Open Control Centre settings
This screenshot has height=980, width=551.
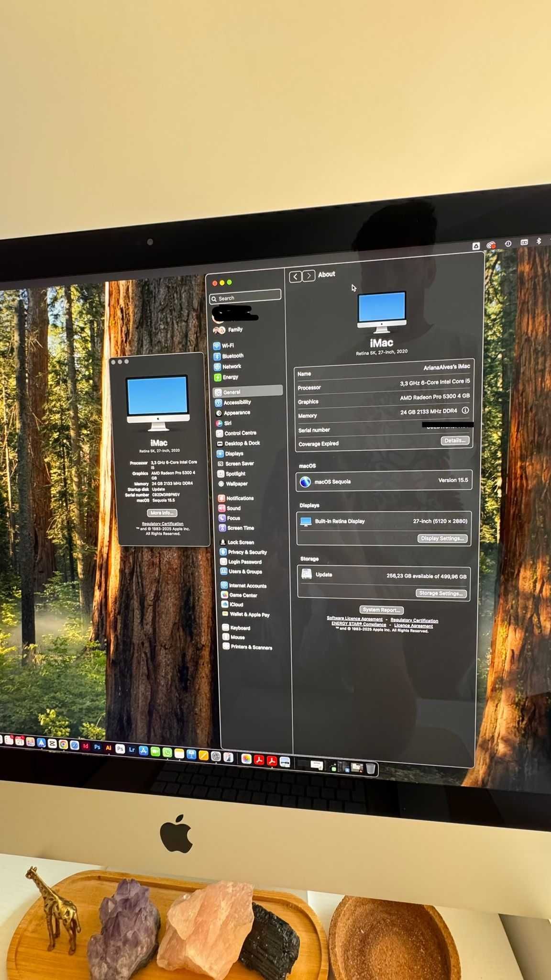click(236, 433)
